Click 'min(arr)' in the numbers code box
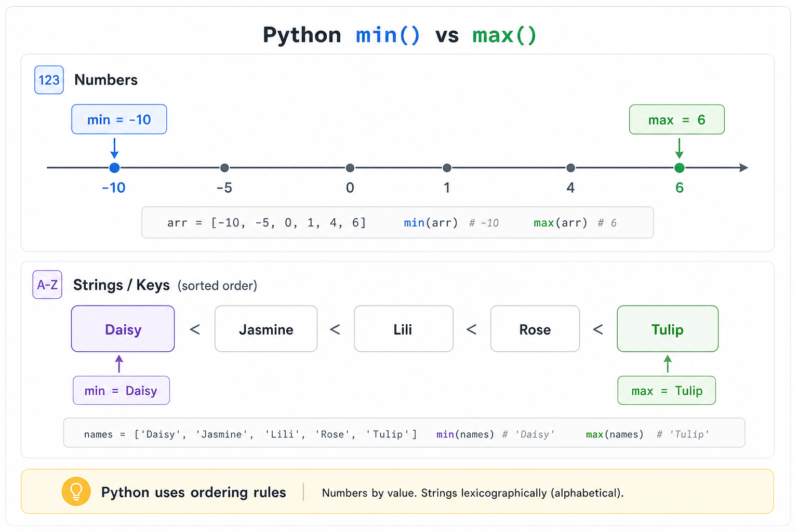This screenshot has height=532, width=798. [x=431, y=223]
